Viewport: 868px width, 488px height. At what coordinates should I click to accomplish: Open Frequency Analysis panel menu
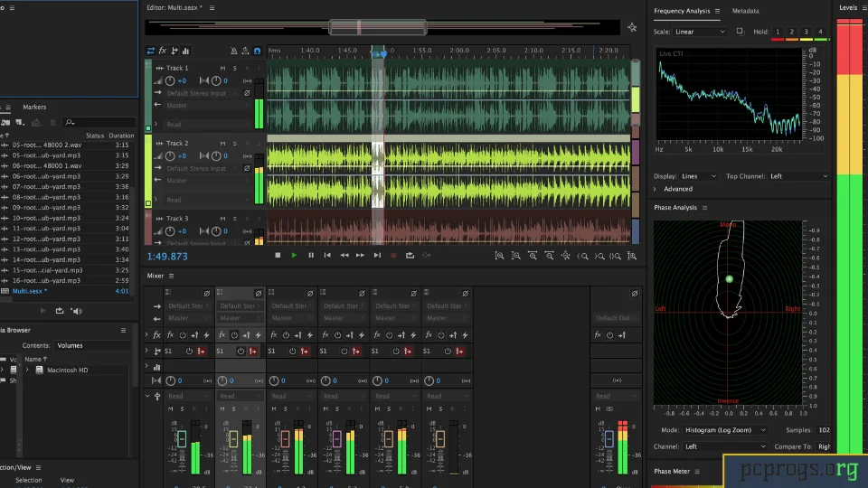[x=717, y=11]
